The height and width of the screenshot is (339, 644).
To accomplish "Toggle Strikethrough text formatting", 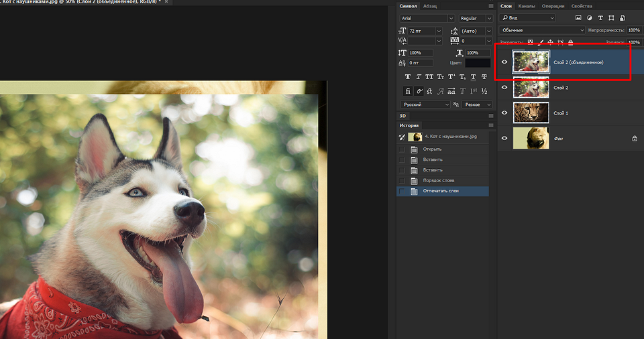I will point(484,76).
